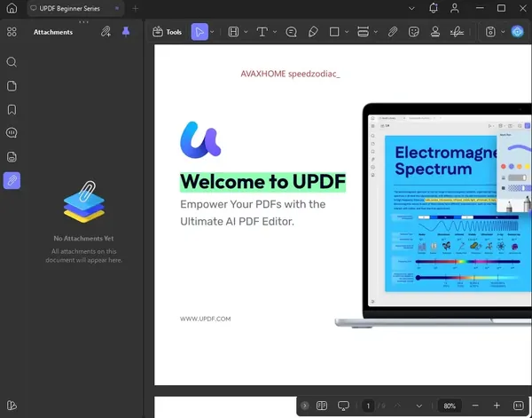Expand the text tool dropdown arrow
The image size is (532, 418).
tap(275, 32)
